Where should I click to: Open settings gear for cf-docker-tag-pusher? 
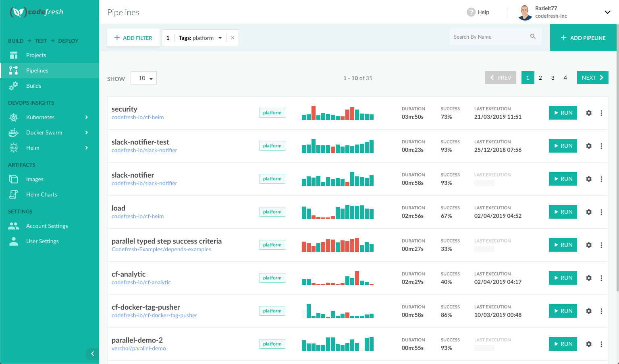click(x=589, y=311)
